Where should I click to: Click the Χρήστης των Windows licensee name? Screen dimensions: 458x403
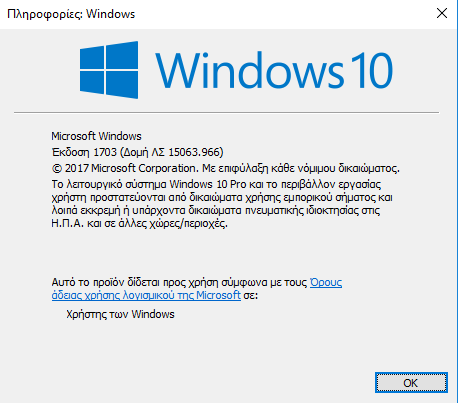pos(120,314)
